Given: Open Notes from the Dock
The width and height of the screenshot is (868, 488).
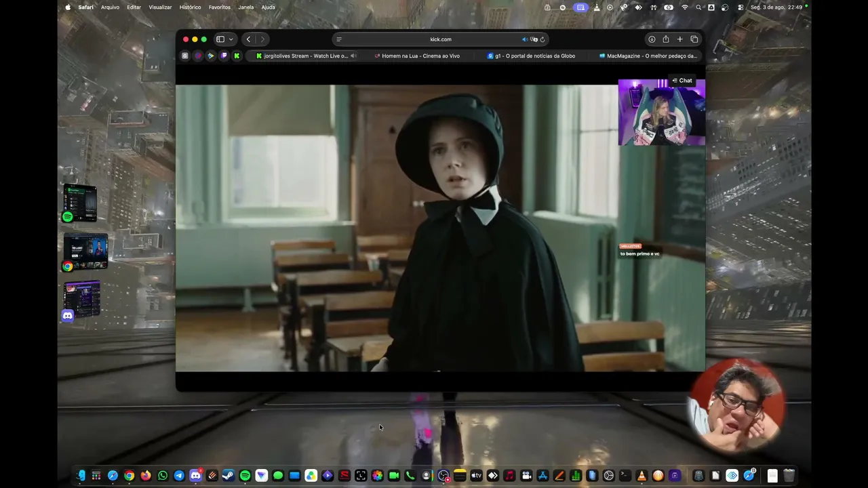Looking at the screenshot, I should tap(460, 476).
